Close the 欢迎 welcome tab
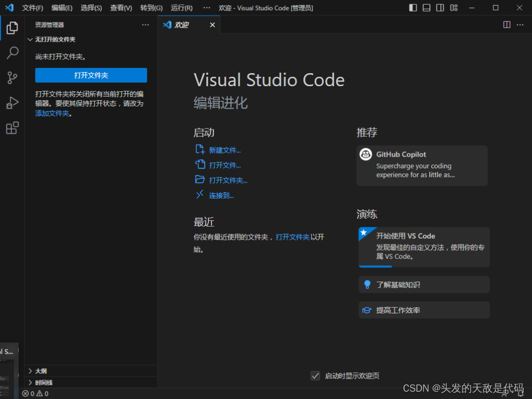The height and width of the screenshot is (399, 532). tap(212, 25)
